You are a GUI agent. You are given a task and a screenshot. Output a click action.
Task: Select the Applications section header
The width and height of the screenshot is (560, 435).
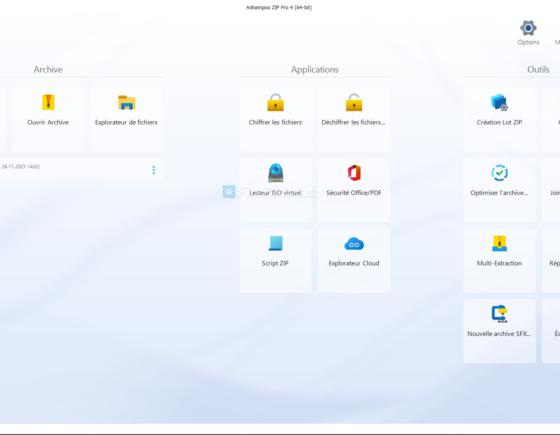[315, 69]
